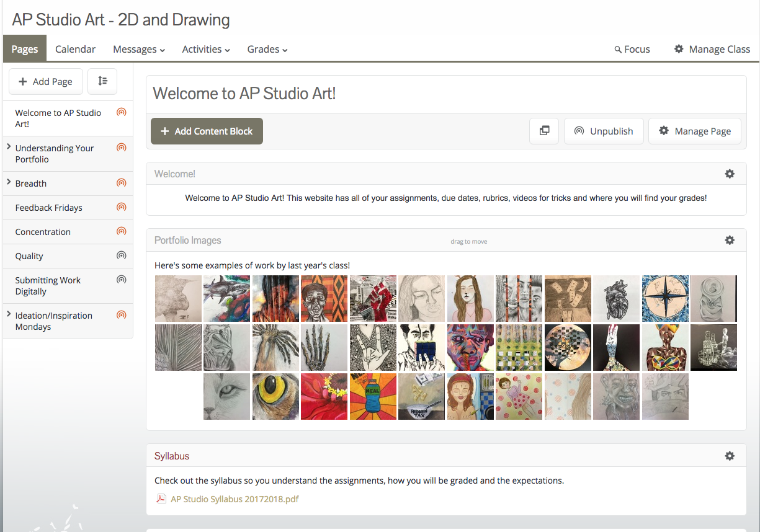Toggle publish status of Feedback Fridays page
Image resolution: width=760 pixels, height=532 pixels.
122,207
